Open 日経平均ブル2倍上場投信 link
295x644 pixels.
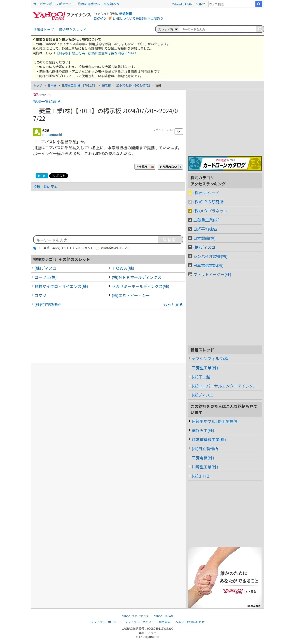click(215, 421)
